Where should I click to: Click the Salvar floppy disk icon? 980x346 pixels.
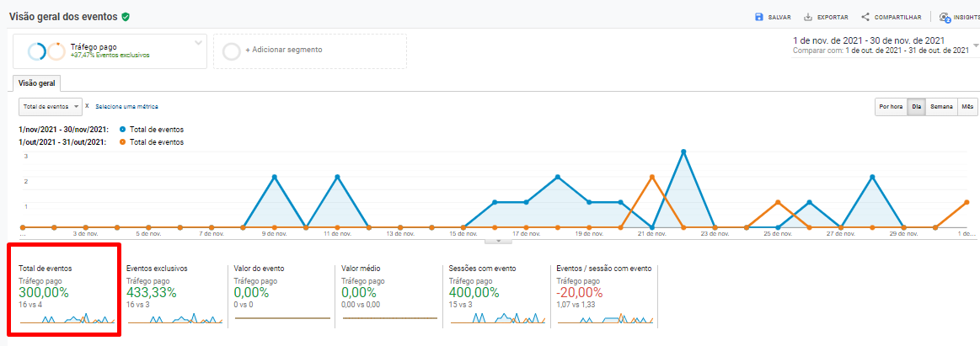[x=759, y=17]
